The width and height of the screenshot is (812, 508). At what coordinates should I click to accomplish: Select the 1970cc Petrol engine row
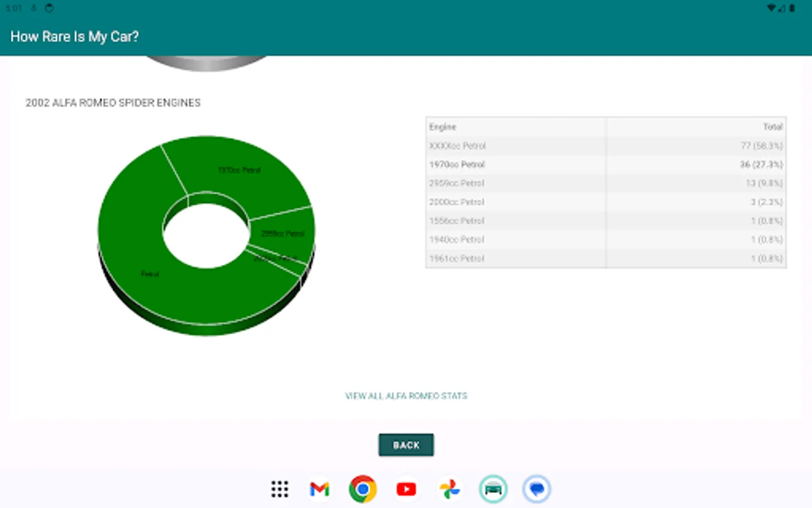pyautogui.click(x=606, y=164)
